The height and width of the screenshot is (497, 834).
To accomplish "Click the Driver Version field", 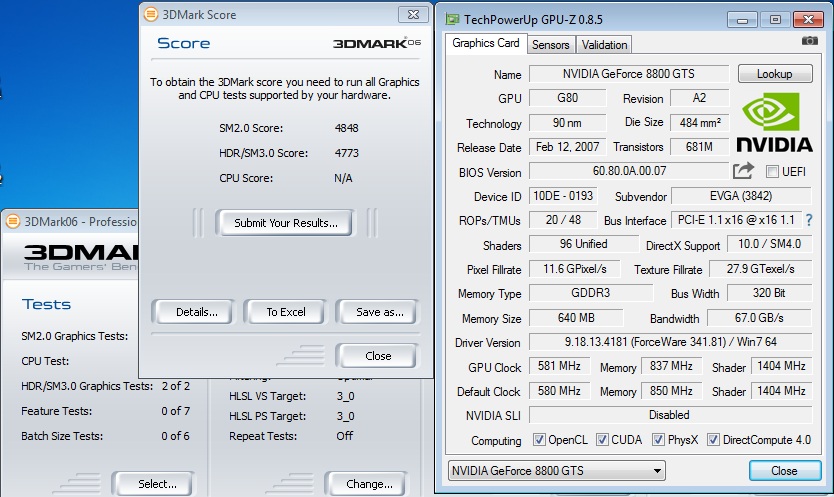I will [670, 342].
